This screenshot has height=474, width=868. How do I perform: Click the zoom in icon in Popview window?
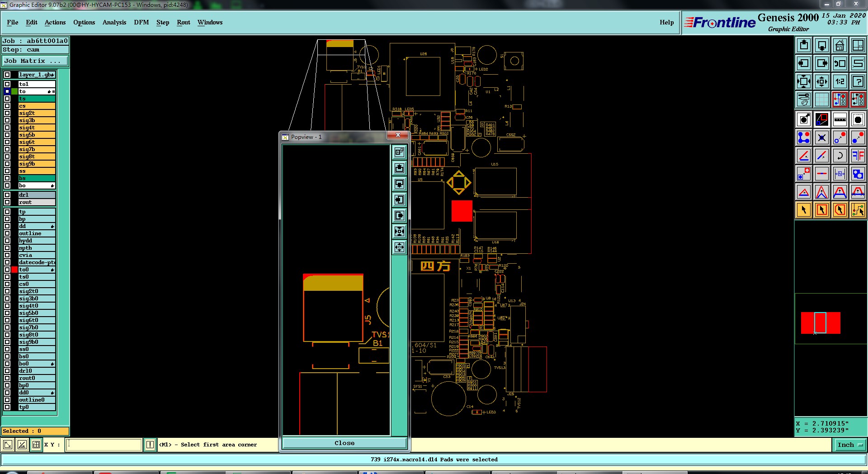(x=399, y=232)
